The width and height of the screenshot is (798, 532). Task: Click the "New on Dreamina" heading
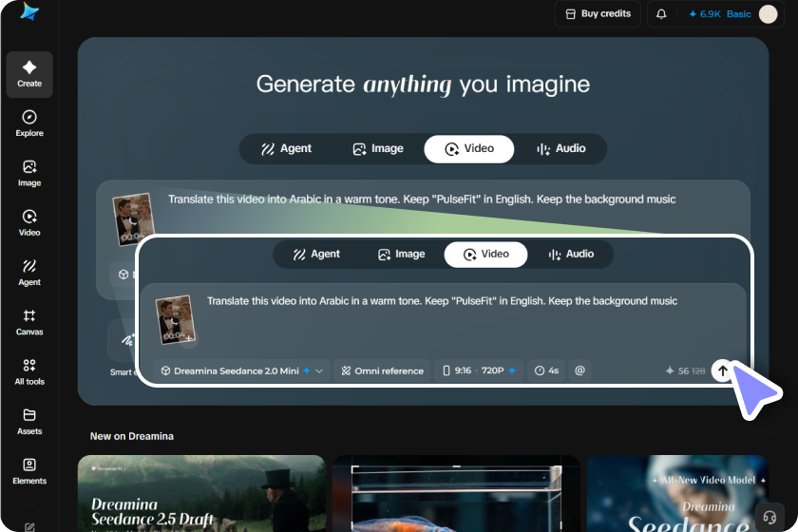pyautogui.click(x=132, y=436)
